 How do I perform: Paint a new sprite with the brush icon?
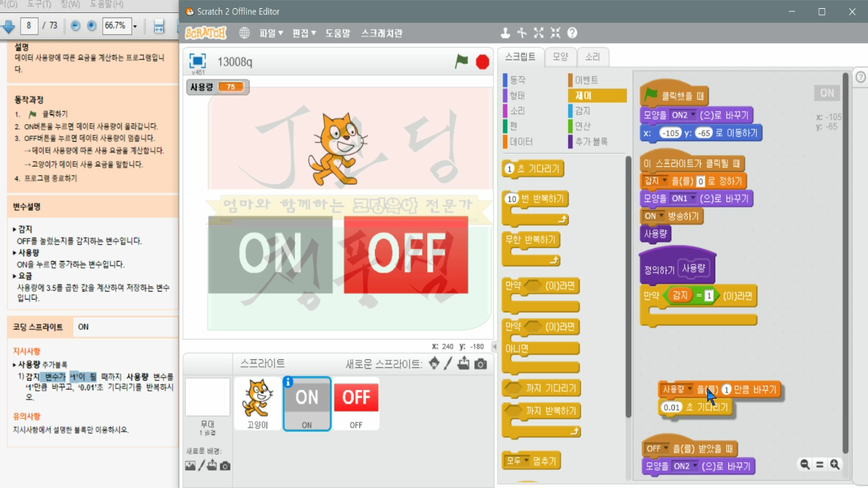pyautogui.click(x=448, y=364)
